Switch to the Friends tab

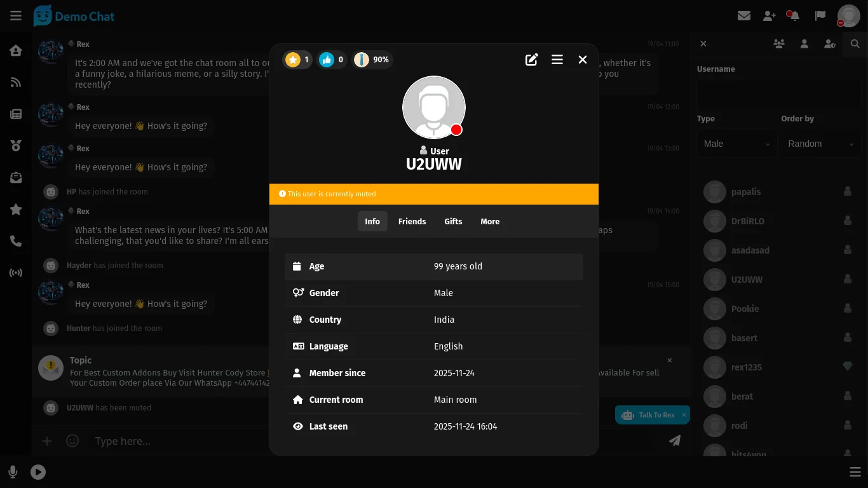tap(412, 221)
